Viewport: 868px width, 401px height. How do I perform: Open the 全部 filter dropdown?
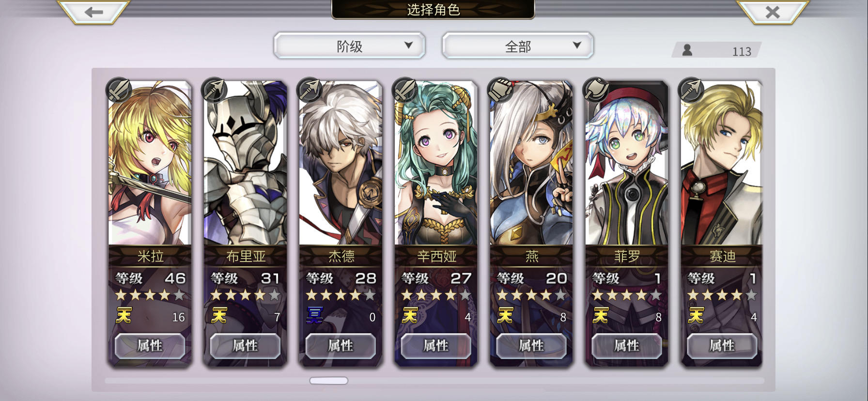(x=518, y=46)
